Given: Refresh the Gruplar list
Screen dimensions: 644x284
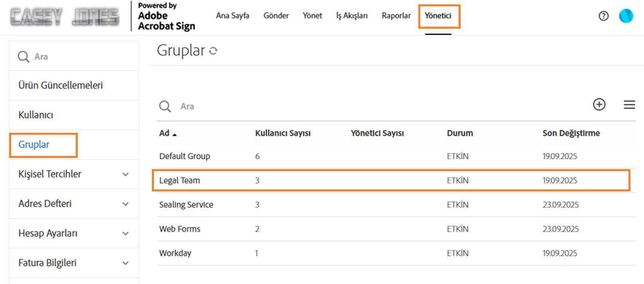Looking at the screenshot, I should tap(213, 51).
